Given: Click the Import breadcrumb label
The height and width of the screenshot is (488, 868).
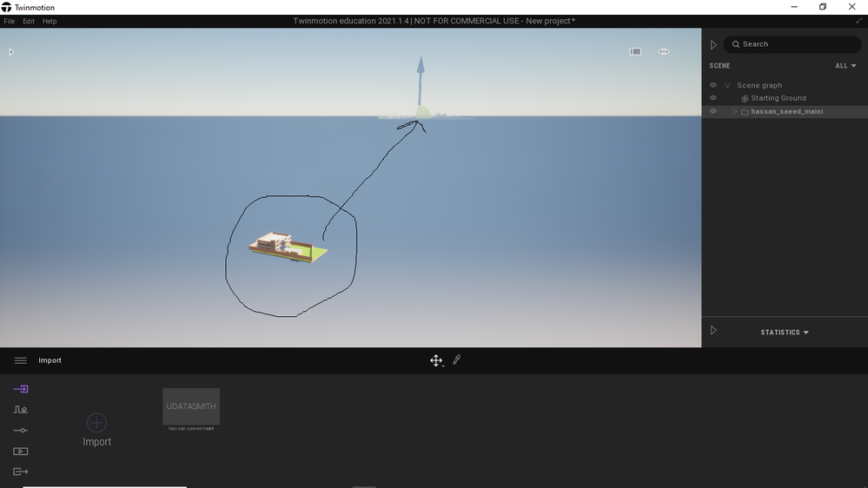Looking at the screenshot, I should point(50,360).
